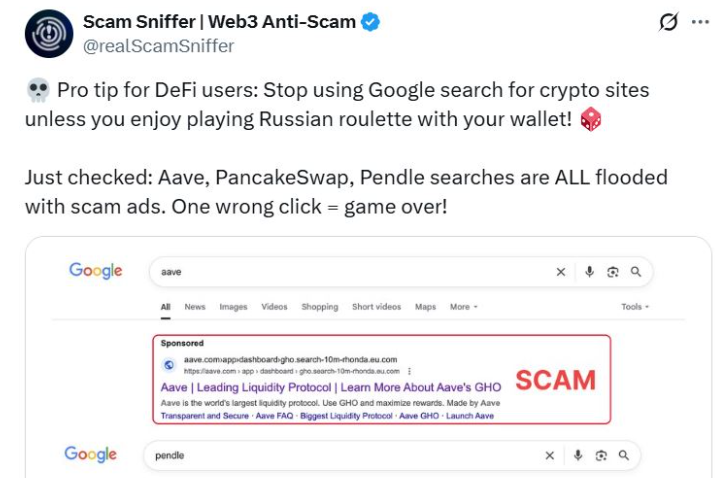Click the blue verified badge

pos(371,23)
